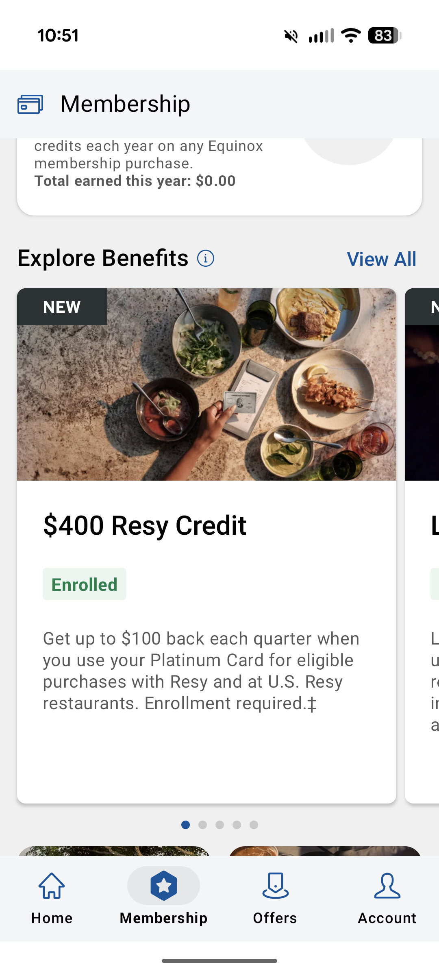The image size is (439, 980).
Task: Tap the Account person icon
Action: pos(388,885)
